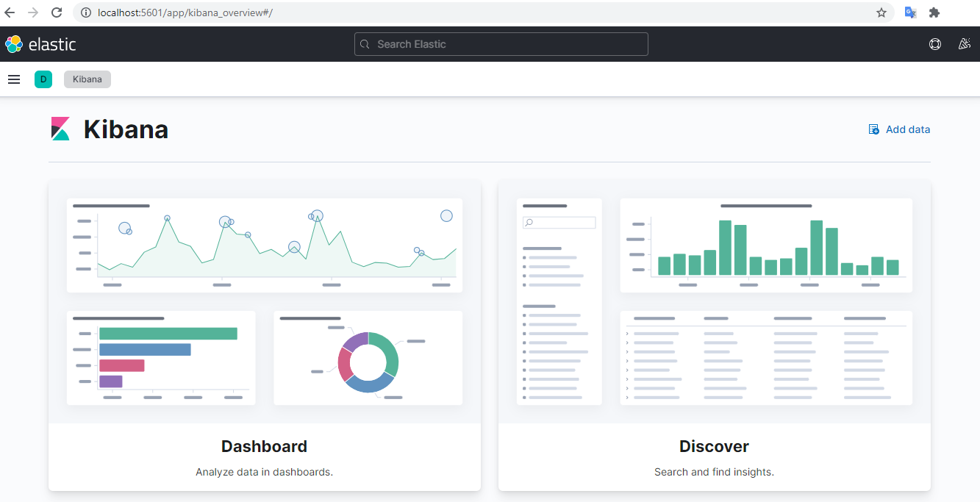Click the browser forward arrow

coord(33,12)
